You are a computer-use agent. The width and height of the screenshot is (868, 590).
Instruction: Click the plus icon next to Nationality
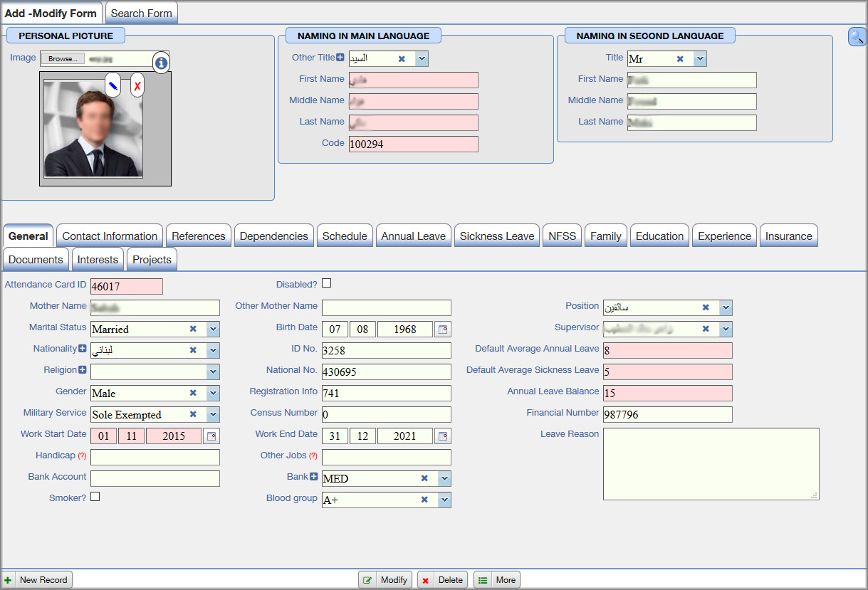pos(82,349)
